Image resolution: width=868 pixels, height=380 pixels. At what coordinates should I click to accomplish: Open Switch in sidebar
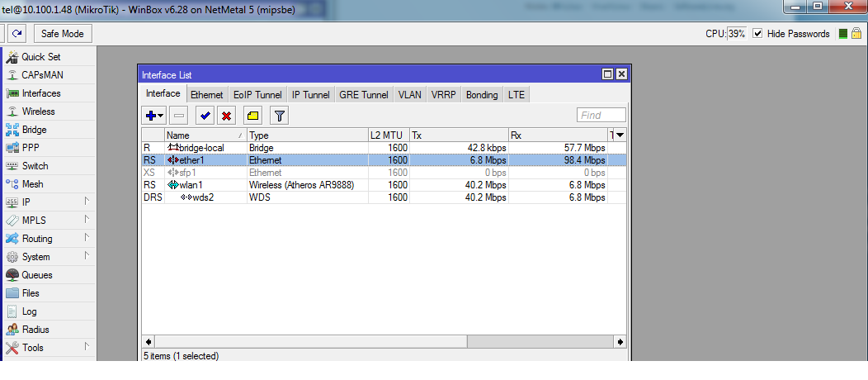pyautogui.click(x=27, y=165)
